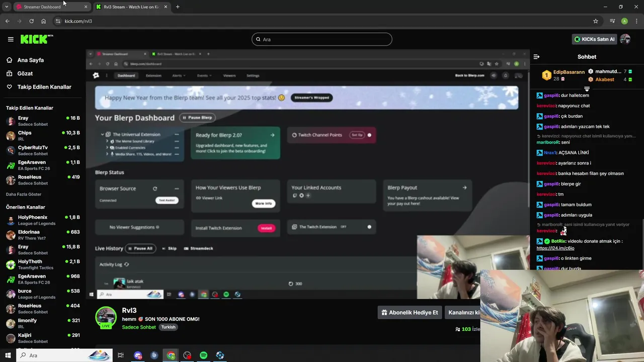Click the home icon next to Ana Sayfa
The width and height of the screenshot is (644, 362).
(10, 60)
